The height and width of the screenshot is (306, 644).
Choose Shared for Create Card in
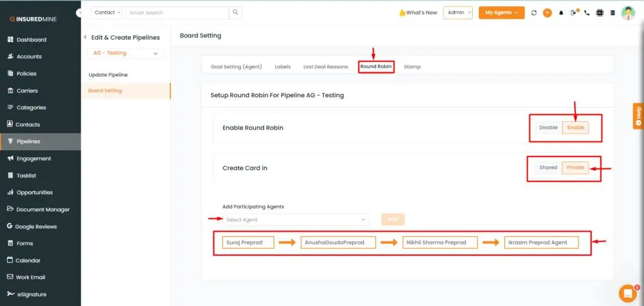pyautogui.click(x=548, y=168)
